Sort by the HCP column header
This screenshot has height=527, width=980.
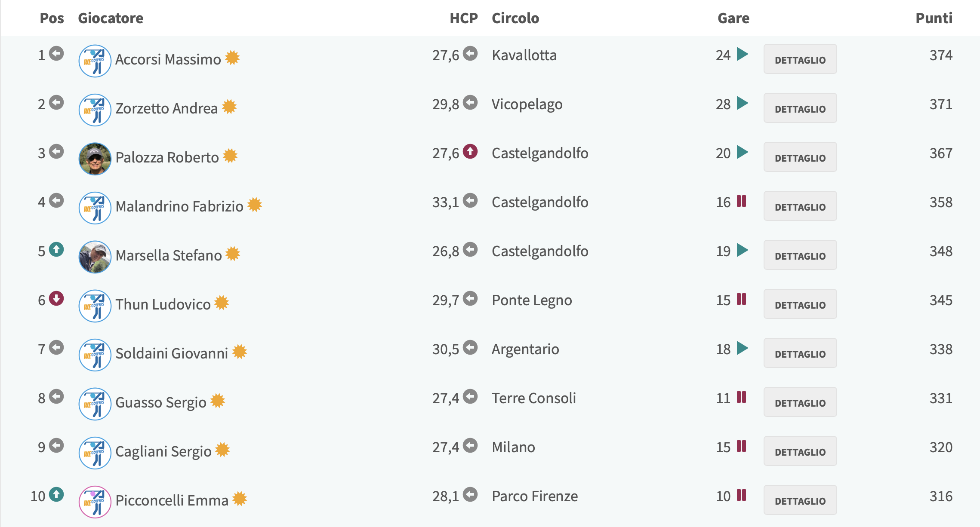tap(464, 18)
